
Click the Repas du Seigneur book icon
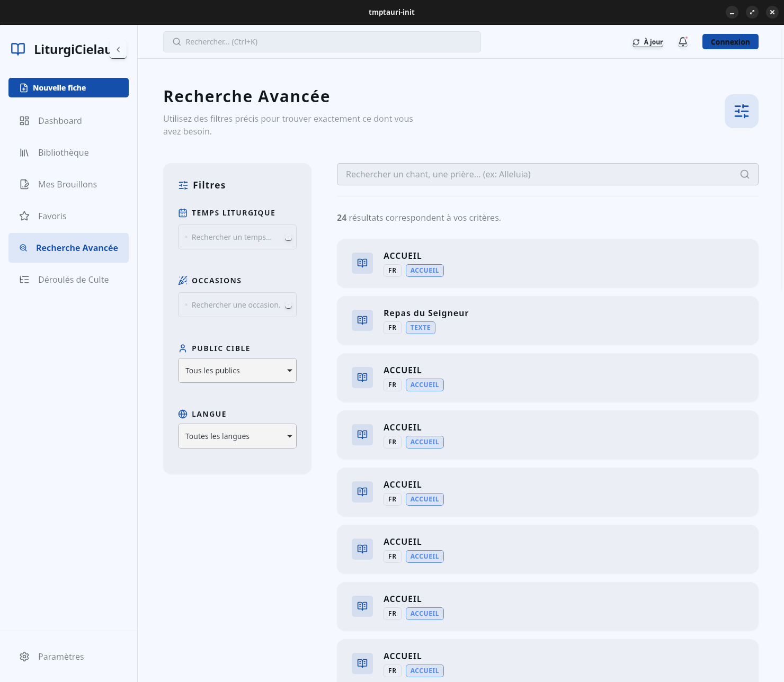(362, 320)
